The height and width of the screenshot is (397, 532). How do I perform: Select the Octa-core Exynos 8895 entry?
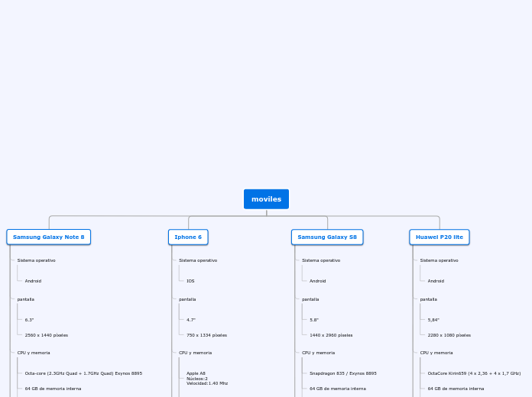click(x=83, y=373)
